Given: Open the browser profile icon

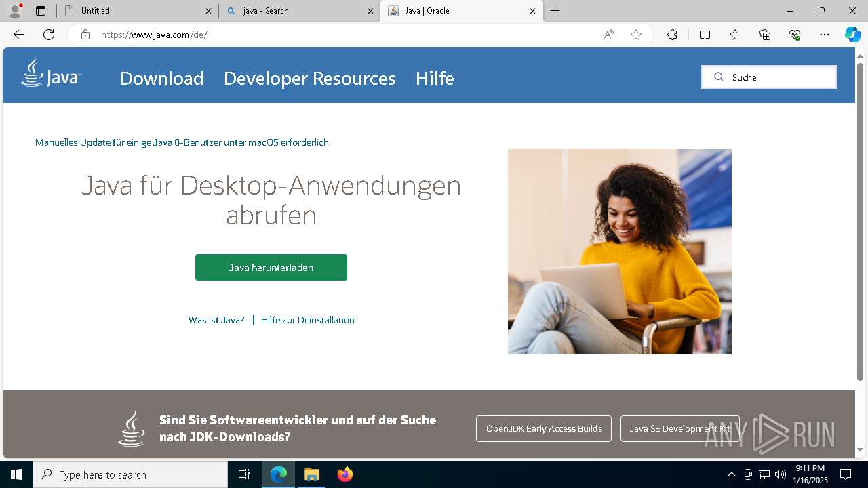Looking at the screenshot, I should [15, 11].
